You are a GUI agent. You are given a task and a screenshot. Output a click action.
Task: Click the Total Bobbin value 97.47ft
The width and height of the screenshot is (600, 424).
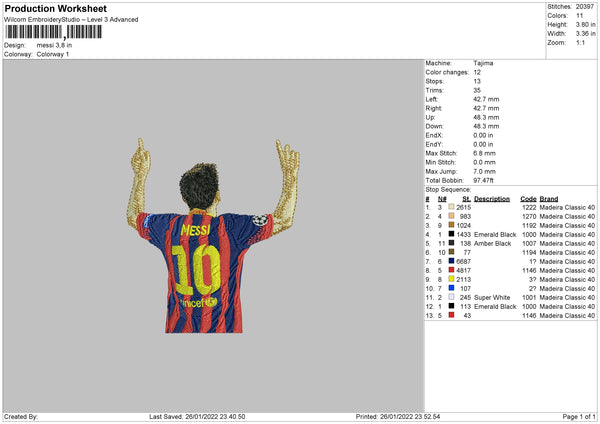pyautogui.click(x=483, y=180)
